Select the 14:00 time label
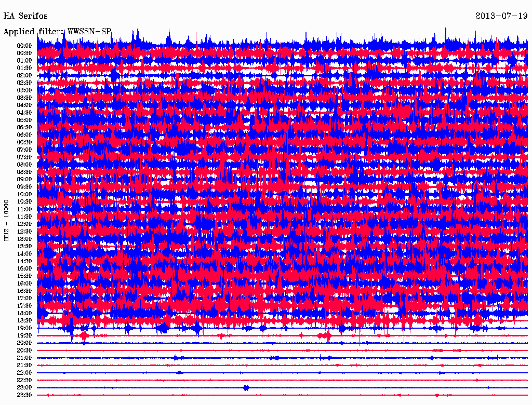 [24, 254]
